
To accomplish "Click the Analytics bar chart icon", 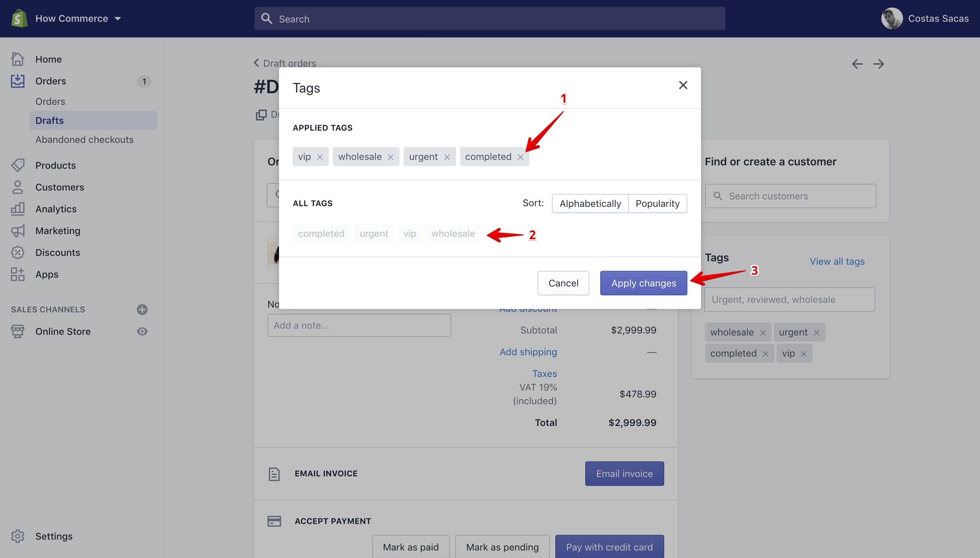I will click(18, 209).
